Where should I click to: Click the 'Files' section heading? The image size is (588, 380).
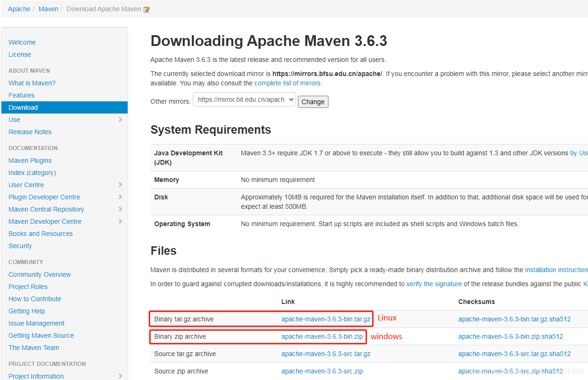click(163, 251)
